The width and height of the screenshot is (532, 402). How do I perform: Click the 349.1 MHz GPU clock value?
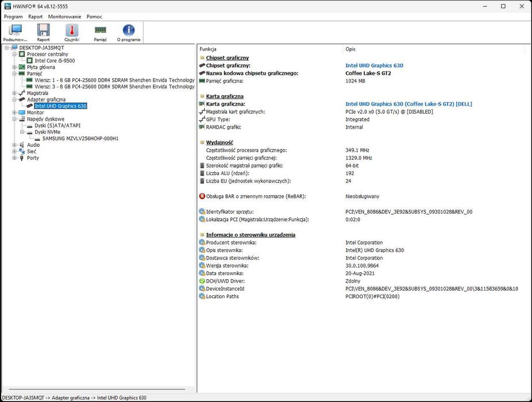click(x=357, y=150)
